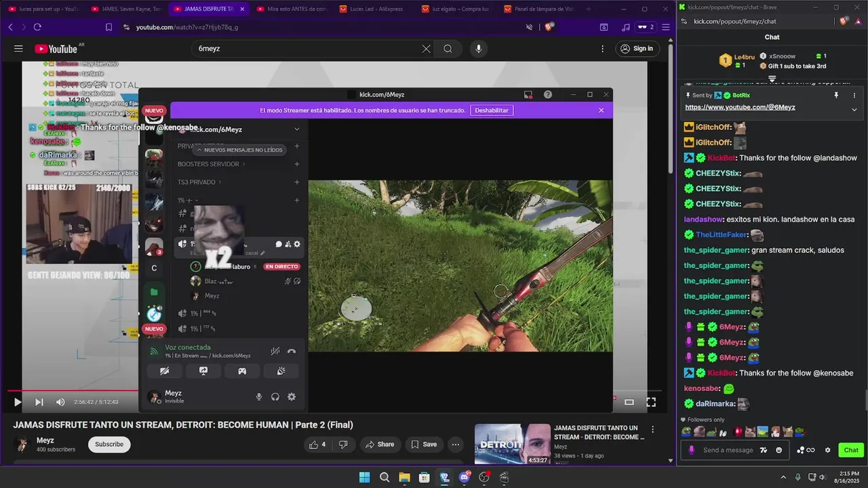Switch the player to theater mode
868x488 pixels.
pos(629,402)
